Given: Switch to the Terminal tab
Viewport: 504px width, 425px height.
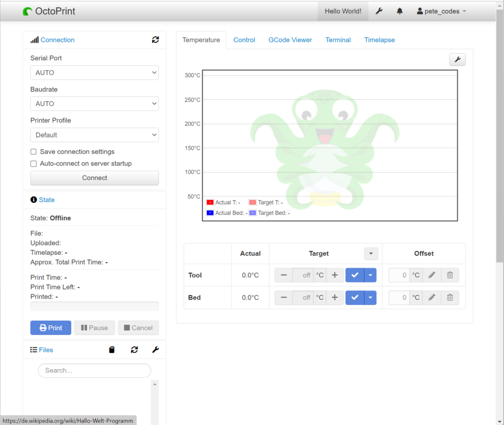Looking at the screenshot, I should click(x=338, y=40).
